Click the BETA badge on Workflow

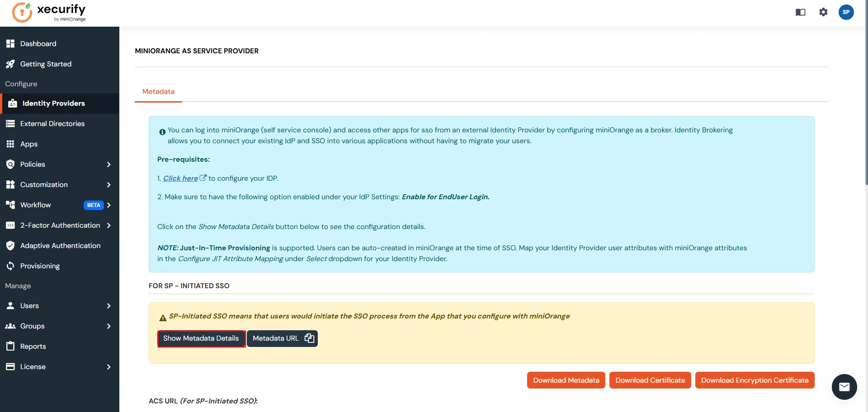[x=94, y=205]
